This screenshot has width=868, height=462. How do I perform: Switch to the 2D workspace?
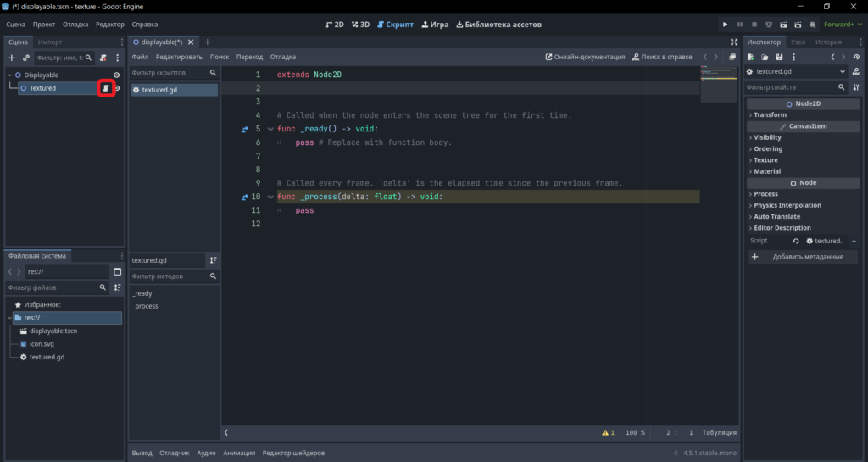pos(334,25)
